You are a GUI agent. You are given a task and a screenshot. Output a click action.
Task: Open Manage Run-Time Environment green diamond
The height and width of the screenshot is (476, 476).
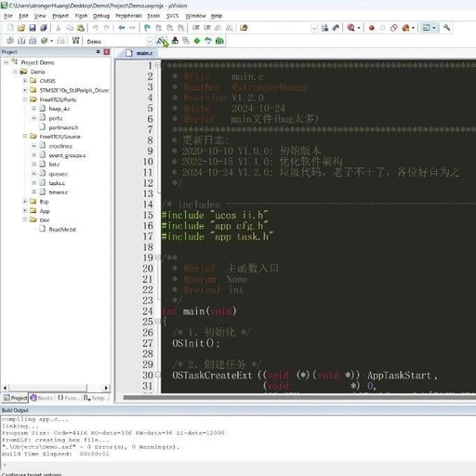(x=197, y=41)
